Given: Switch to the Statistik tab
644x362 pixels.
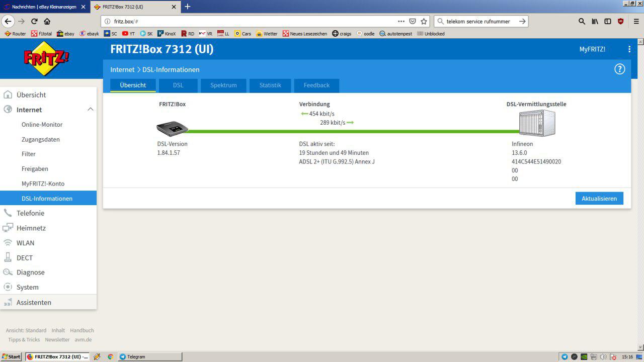Looking at the screenshot, I should pyautogui.click(x=270, y=85).
